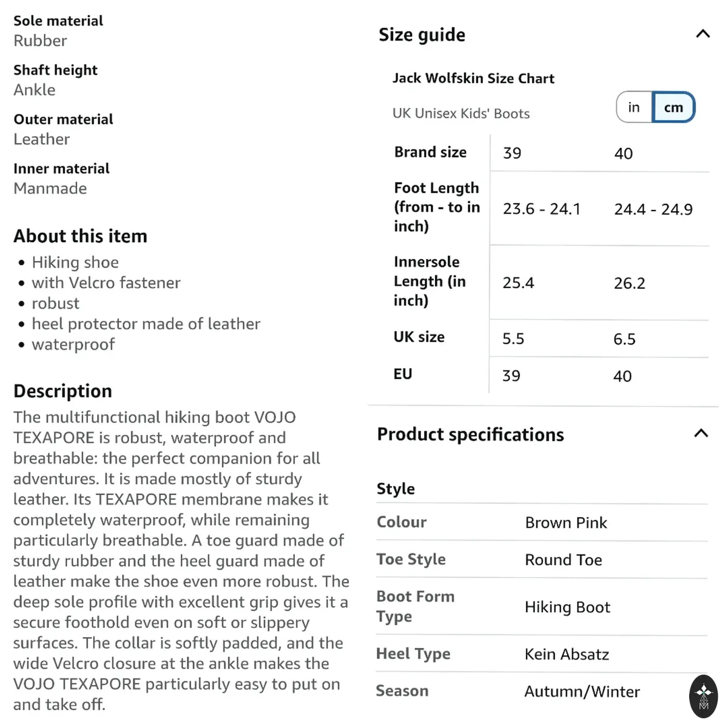Collapse the Size guide section chevron
The width and height of the screenshot is (728, 728).
coord(703,34)
